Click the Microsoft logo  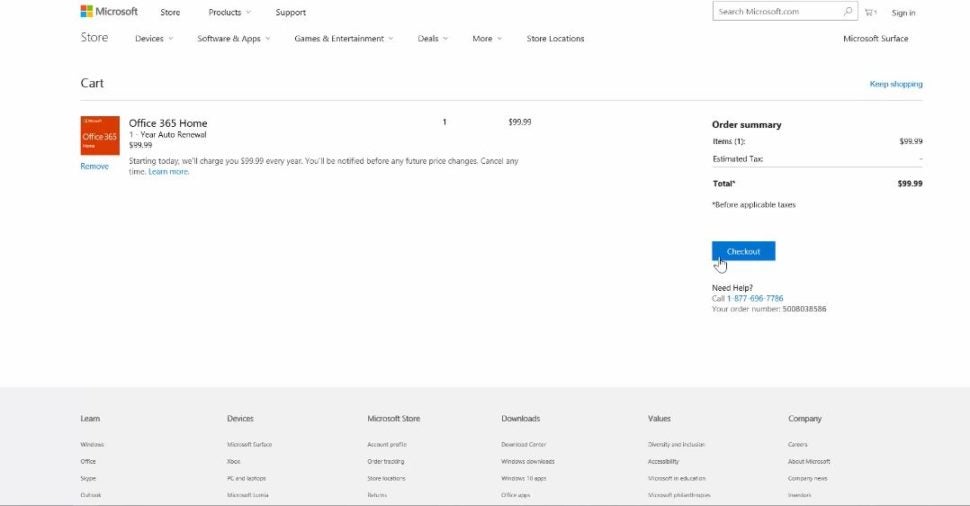point(109,11)
